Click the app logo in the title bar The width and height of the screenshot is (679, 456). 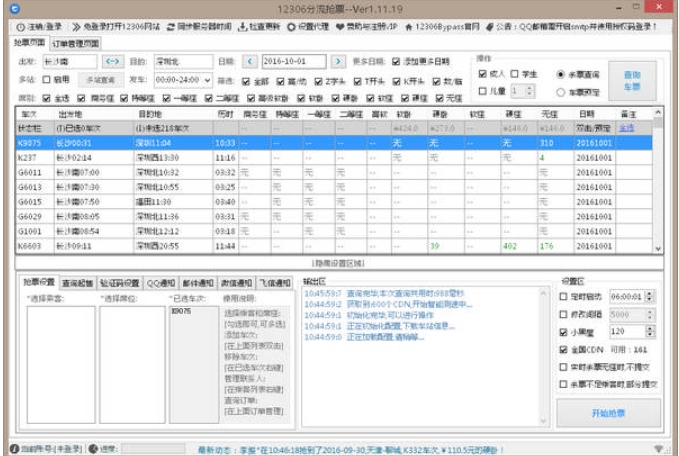(x=14, y=9)
